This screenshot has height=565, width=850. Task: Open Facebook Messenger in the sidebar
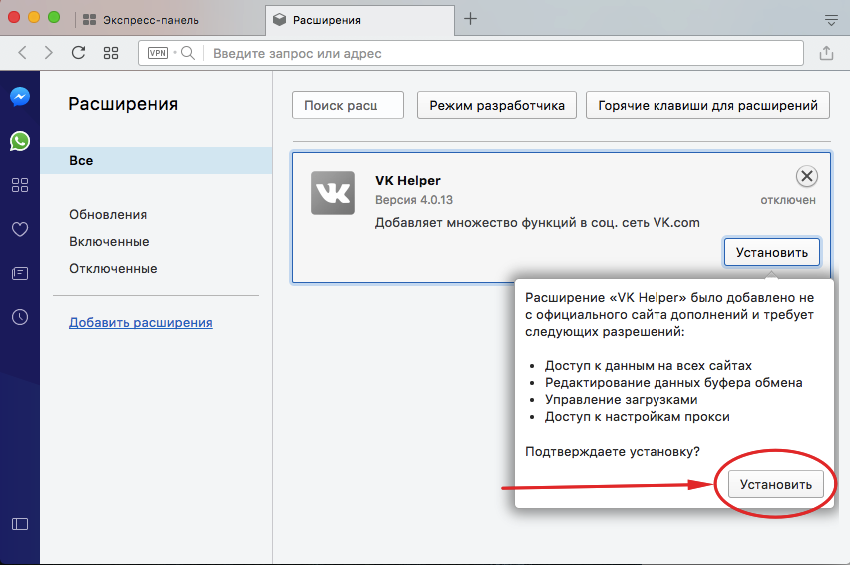coord(20,97)
